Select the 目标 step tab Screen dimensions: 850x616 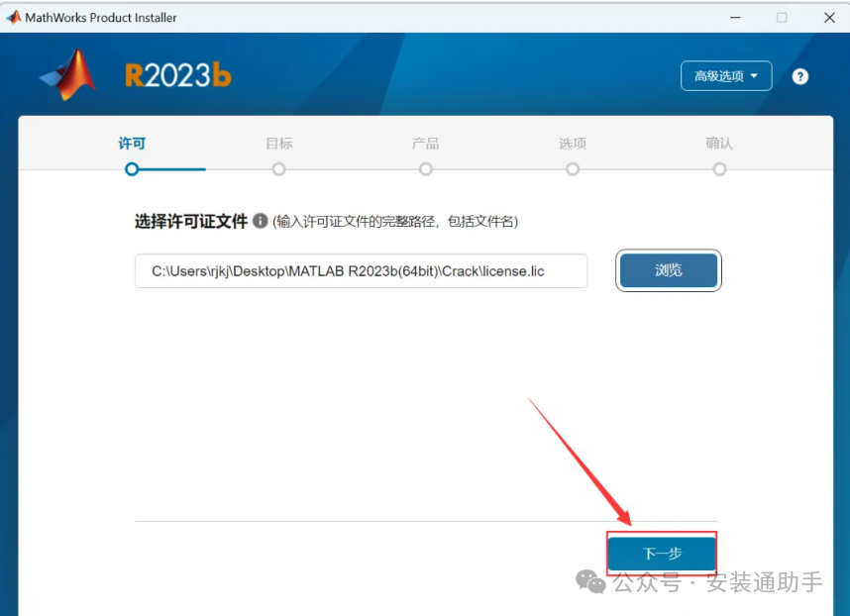(279, 143)
